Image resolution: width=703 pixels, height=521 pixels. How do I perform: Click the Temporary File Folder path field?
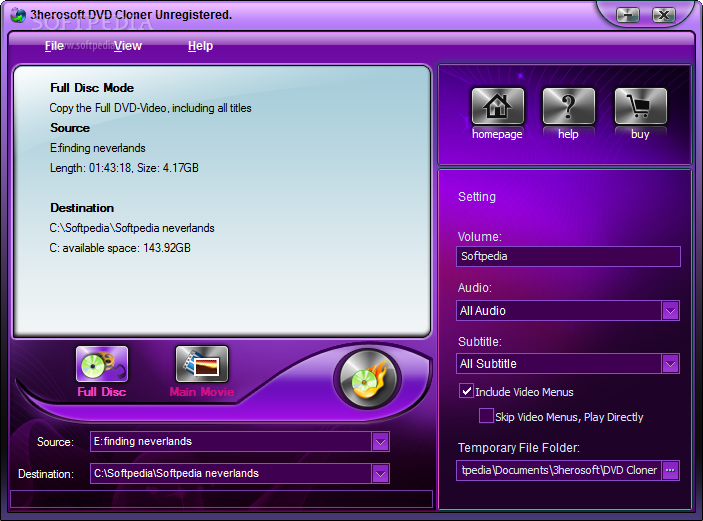tap(559, 470)
